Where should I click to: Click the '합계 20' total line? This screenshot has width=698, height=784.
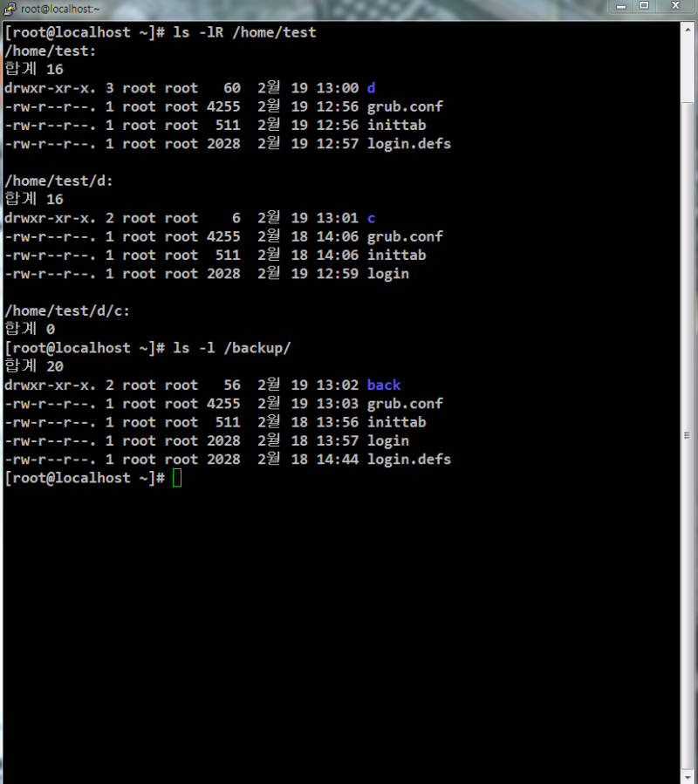tap(34, 366)
